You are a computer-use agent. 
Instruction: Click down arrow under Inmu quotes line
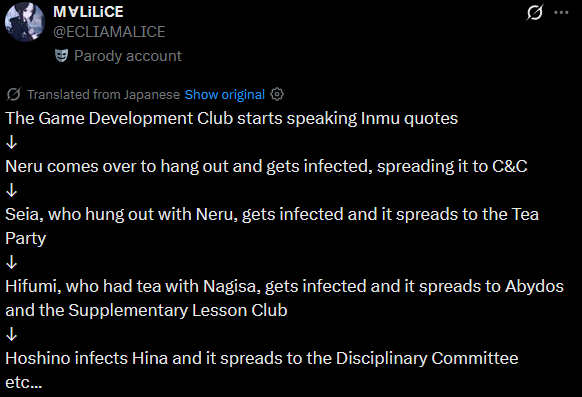pyautogui.click(x=12, y=142)
